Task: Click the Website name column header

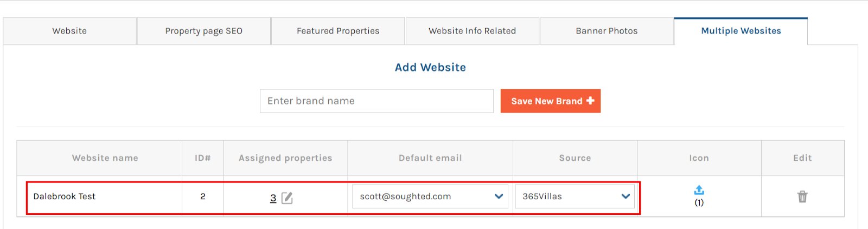Action: pyautogui.click(x=105, y=158)
